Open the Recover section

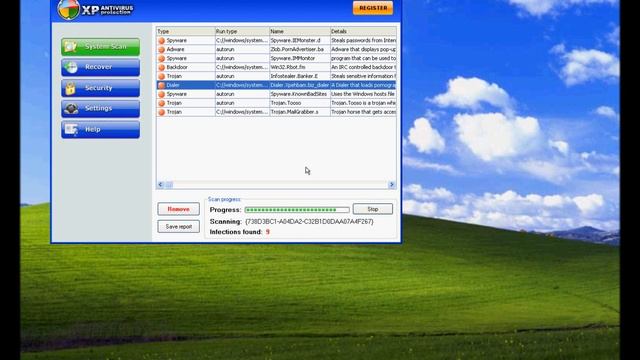click(x=100, y=67)
